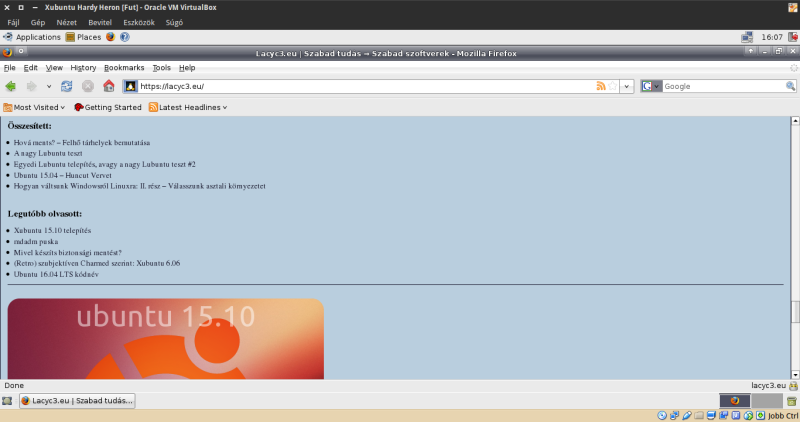Open Firefox View menu

(x=54, y=67)
